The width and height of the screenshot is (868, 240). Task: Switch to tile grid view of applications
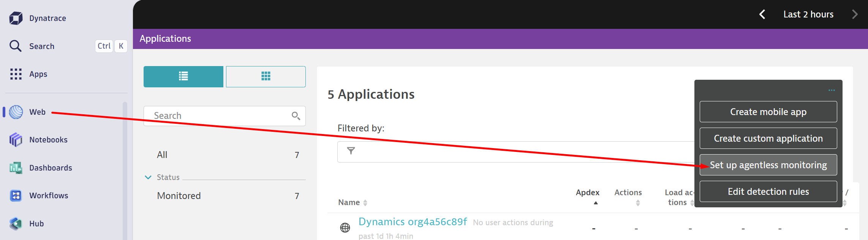click(266, 77)
